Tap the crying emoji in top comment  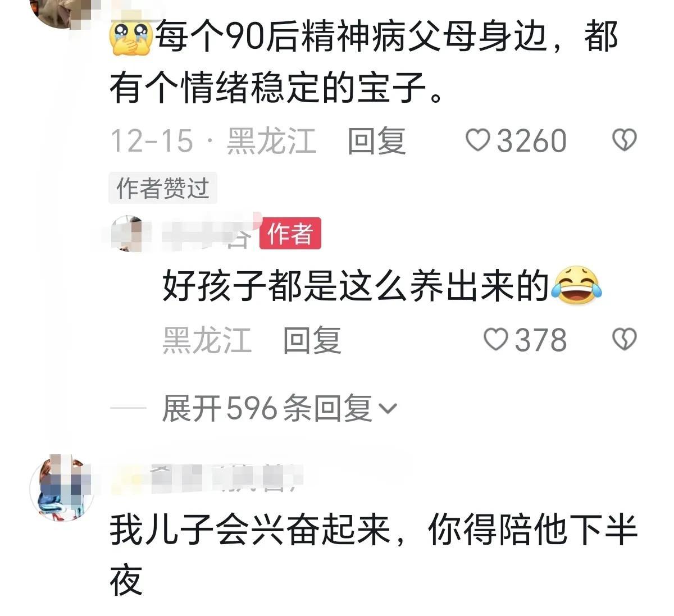coord(132,38)
